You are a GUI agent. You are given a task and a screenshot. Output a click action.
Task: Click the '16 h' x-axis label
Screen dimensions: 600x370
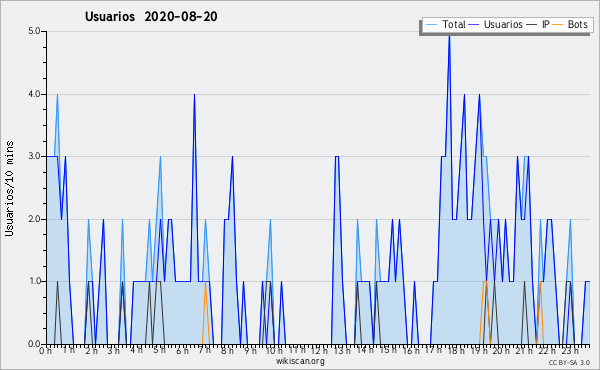pos(411,350)
